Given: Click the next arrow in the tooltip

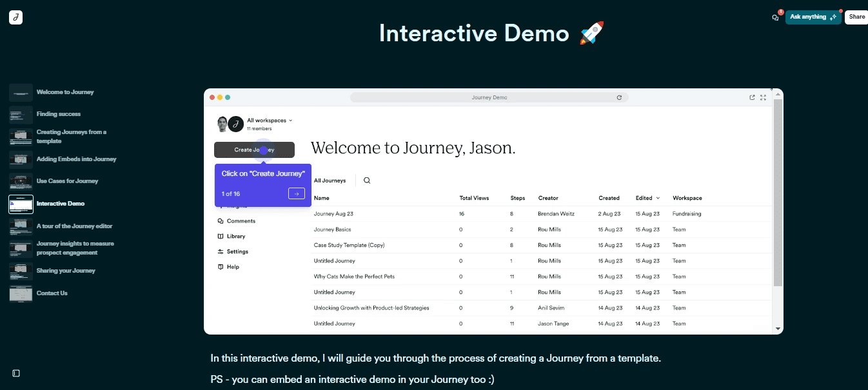Looking at the screenshot, I should 296,193.
